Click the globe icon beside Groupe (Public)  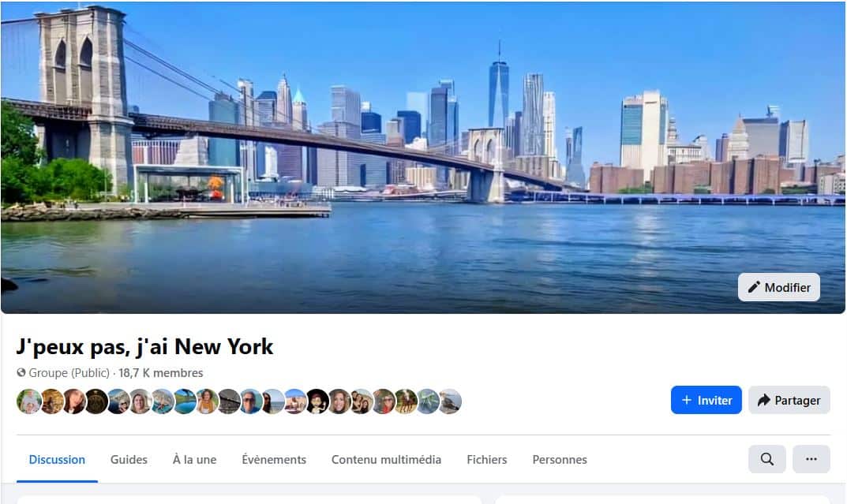(x=21, y=372)
